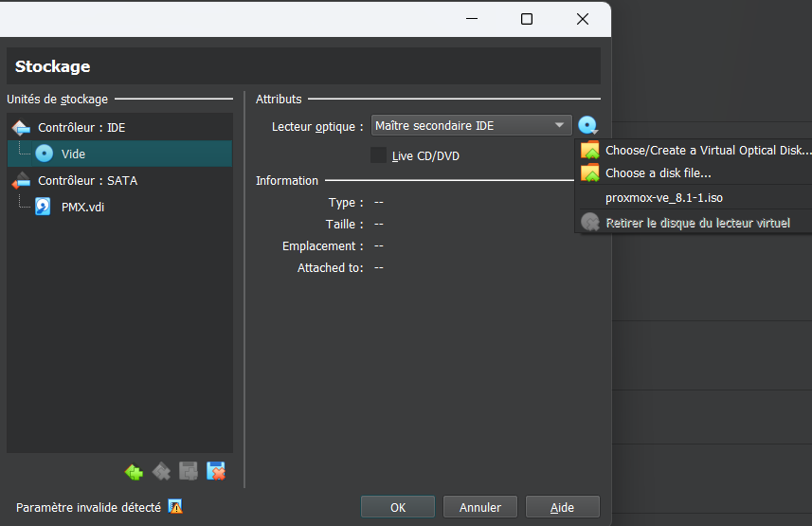Screen dimensions: 812x526
Task: Click the grey eject icon beside Retirer le disque
Action: tap(590, 223)
